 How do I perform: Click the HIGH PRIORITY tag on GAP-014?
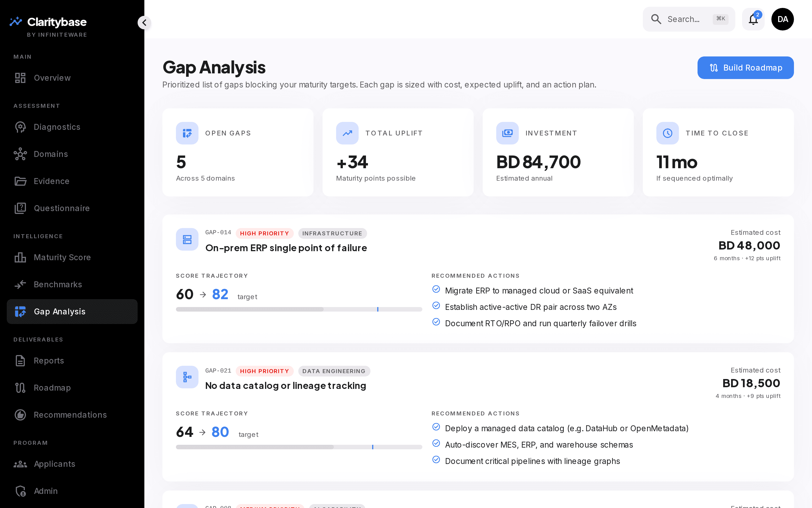(x=264, y=233)
